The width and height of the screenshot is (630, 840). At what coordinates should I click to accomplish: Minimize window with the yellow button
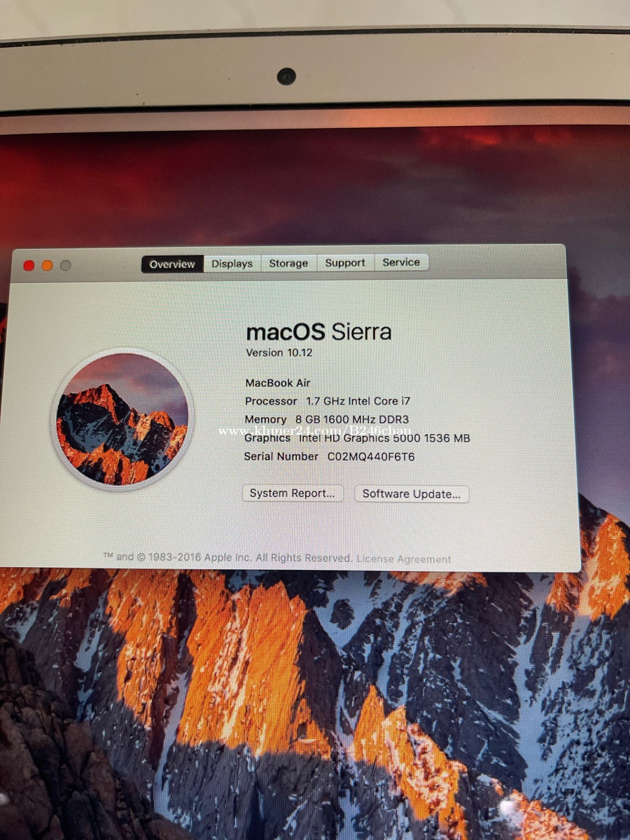[47, 265]
